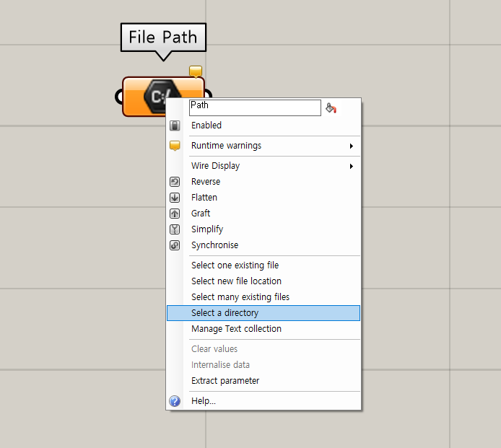501x448 pixels.
Task: Click the Path name input field
Action: [x=255, y=107]
